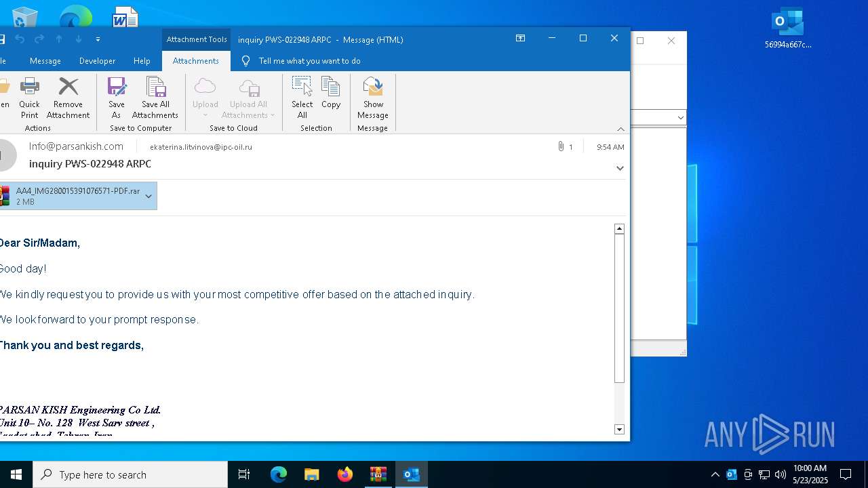Click the message body vertical scrollbar thumb
This screenshot has height=488, width=868.
(619, 308)
